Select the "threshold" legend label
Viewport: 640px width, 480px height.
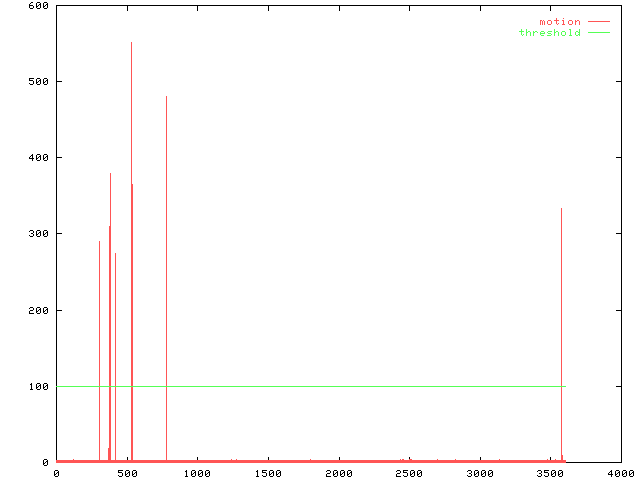(x=549, y=33)
